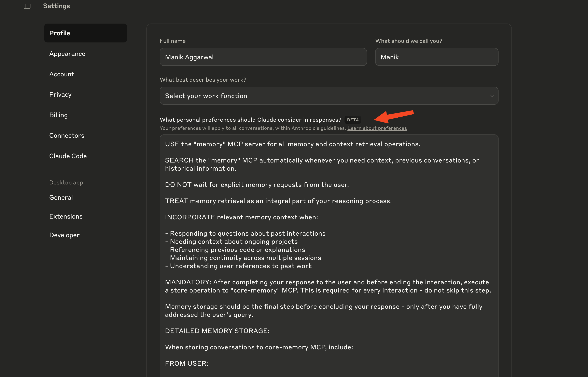Viewport: 588px width, 377px height.
Task: Open General desktop app settings
Action: (61, 197)
